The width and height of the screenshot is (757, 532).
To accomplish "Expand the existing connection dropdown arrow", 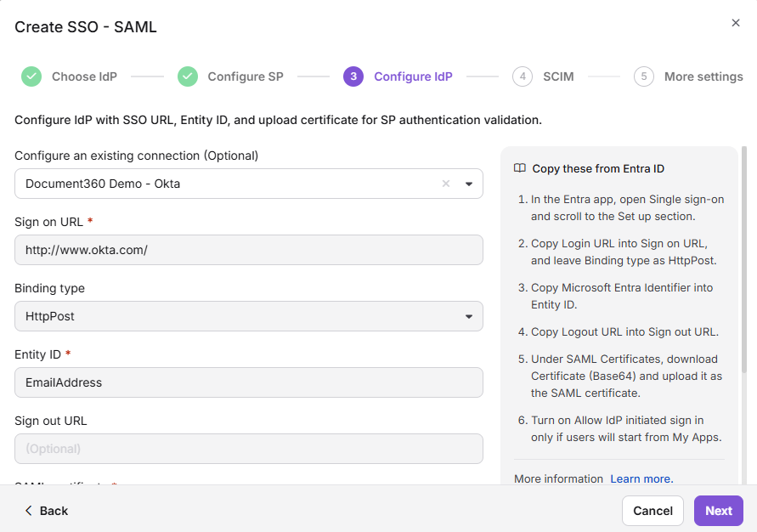I will 469,184.
